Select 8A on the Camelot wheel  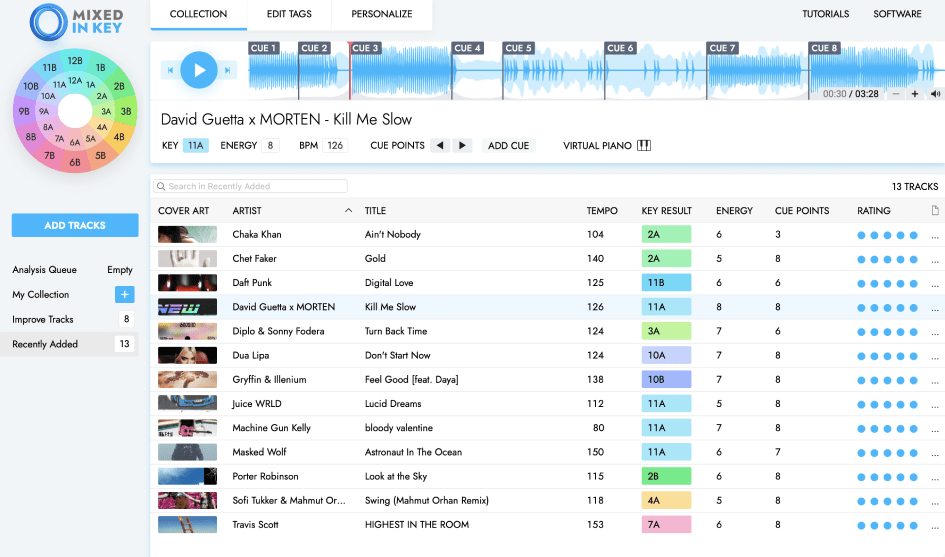click(48, 127)
